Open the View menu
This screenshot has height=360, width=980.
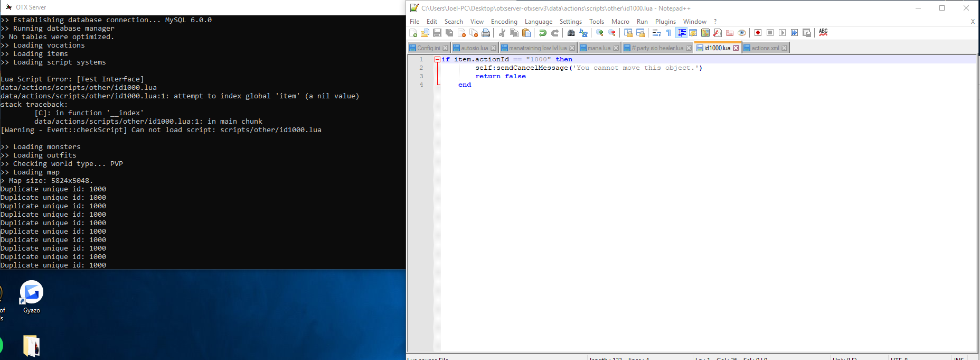pyautogui.click(x=477, y=22)
